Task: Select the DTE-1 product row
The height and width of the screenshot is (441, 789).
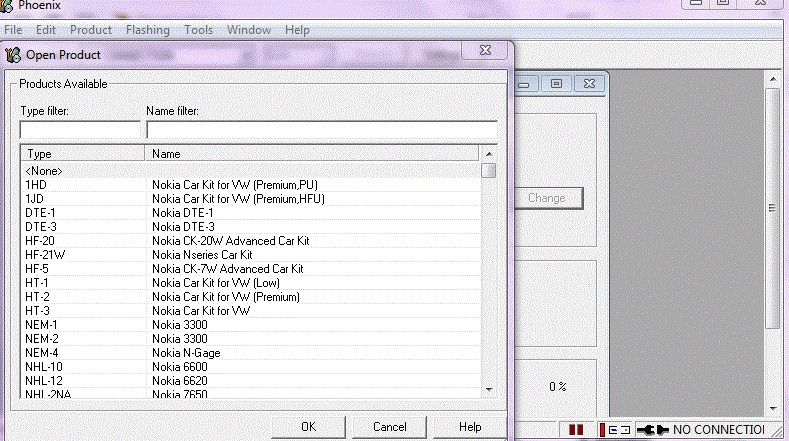Action: point(251,213)
